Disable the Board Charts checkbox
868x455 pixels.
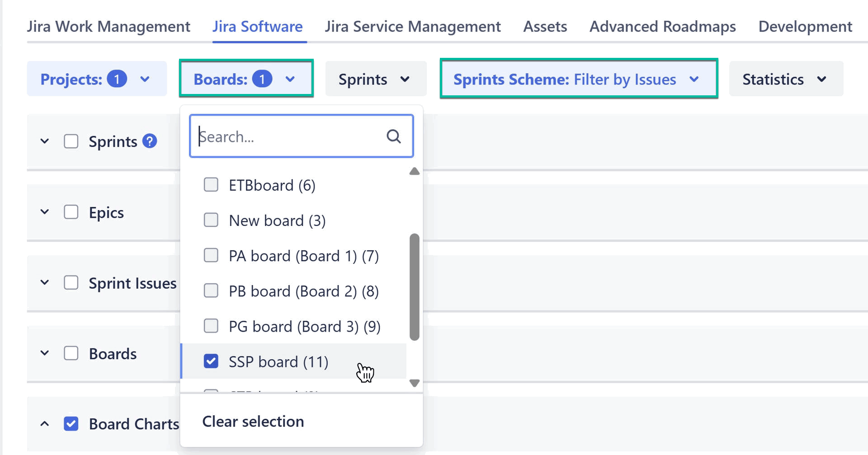pyautogui.click(x=71, y=423)
